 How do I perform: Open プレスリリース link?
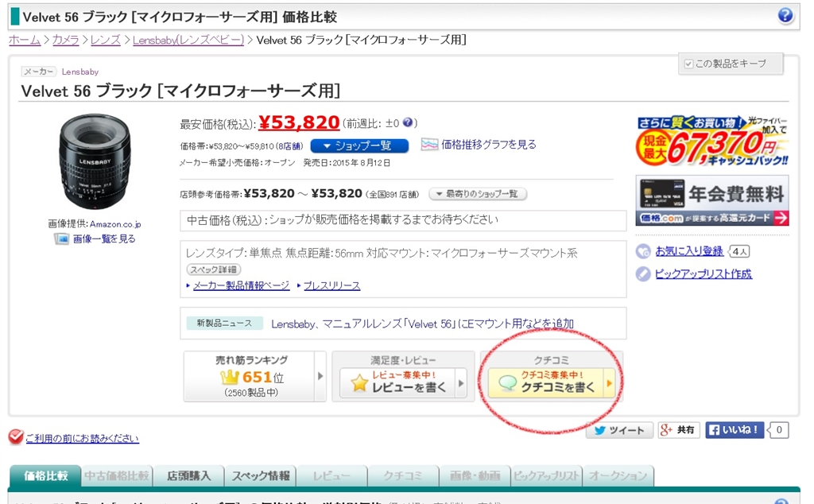(331, 285)
